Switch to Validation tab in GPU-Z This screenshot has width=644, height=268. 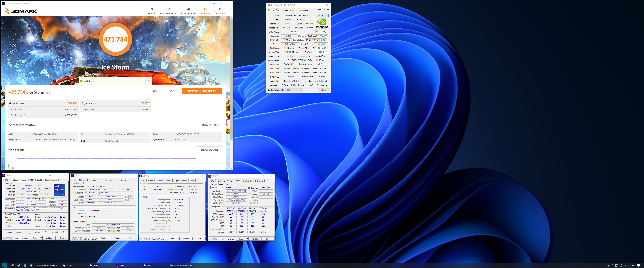pyautogui.click(x=304, y=11)
